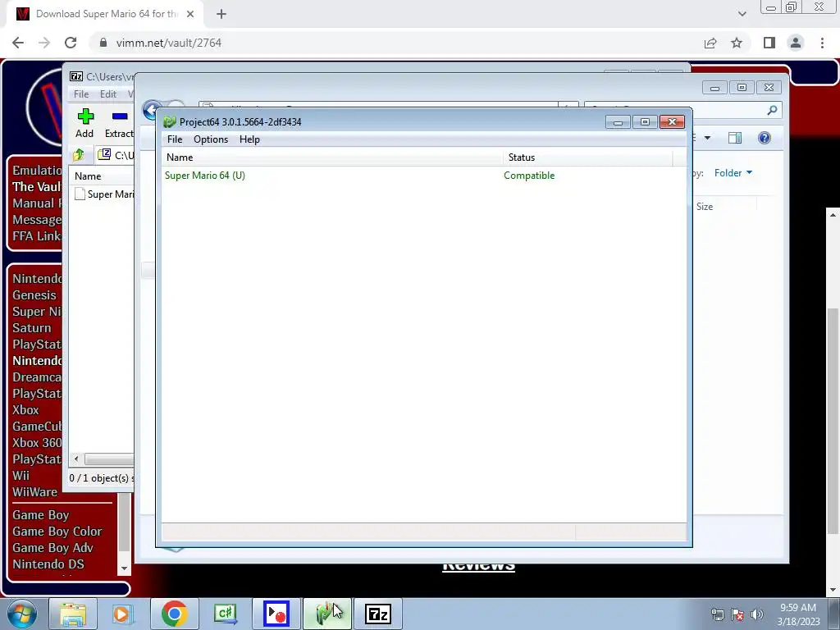Click the Project64 title bar icon
Viewport: 840px width, 630px height.
(170, 122)
